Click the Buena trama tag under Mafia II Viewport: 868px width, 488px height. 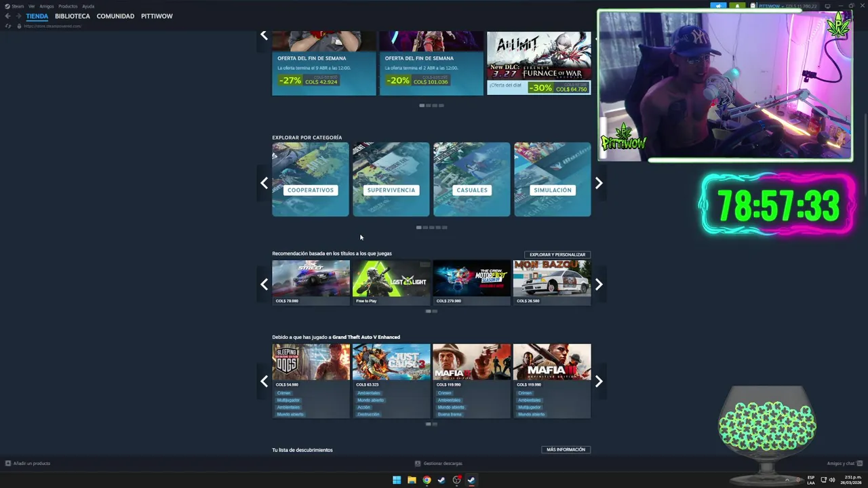pos(449,414)
